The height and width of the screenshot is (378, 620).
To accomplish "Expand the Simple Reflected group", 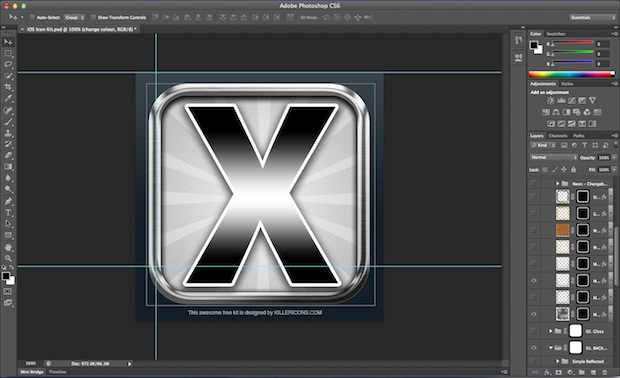I will point(557,361).
